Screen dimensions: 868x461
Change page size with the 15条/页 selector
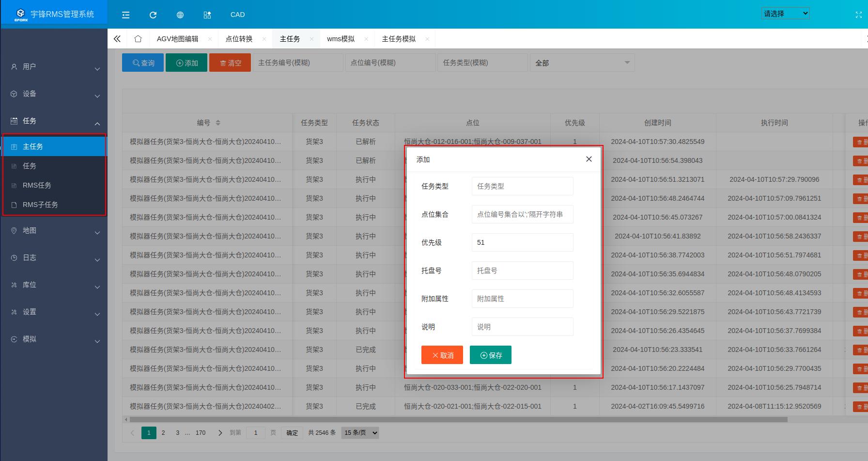359,432
